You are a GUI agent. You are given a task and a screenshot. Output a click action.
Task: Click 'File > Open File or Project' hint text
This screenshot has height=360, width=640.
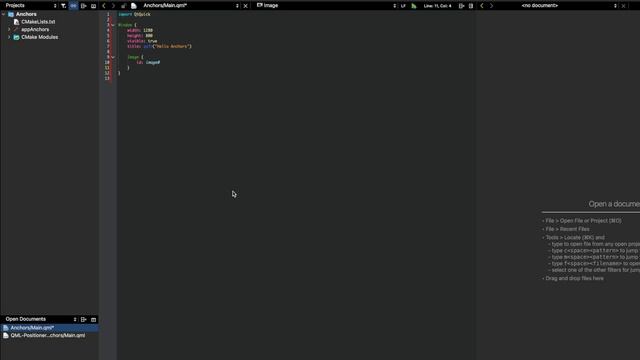coord(583,221)
